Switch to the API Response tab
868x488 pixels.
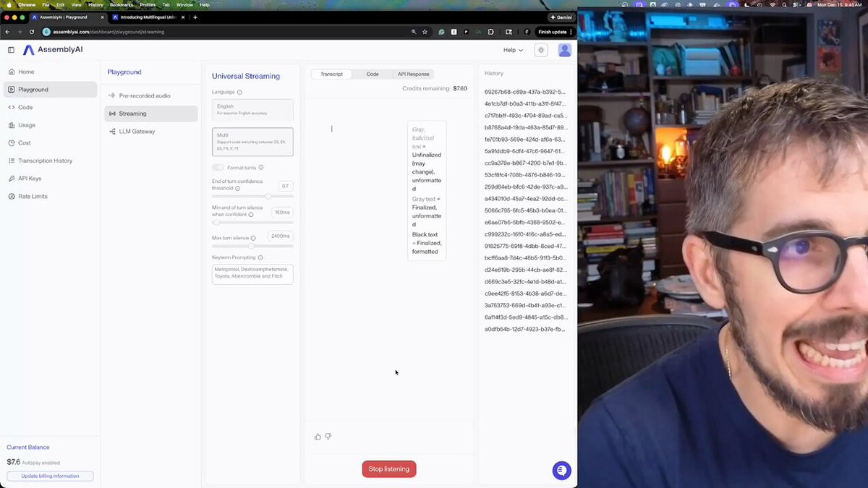[413, 74]
